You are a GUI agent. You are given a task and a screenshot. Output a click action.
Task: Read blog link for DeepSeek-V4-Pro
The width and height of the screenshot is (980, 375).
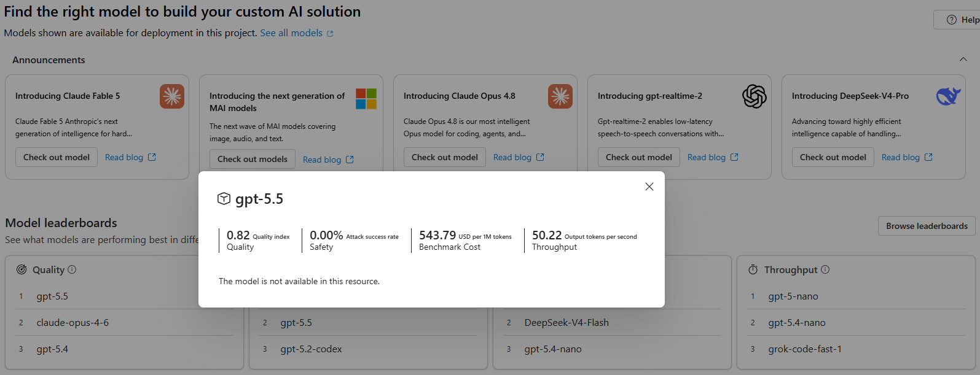901,157
